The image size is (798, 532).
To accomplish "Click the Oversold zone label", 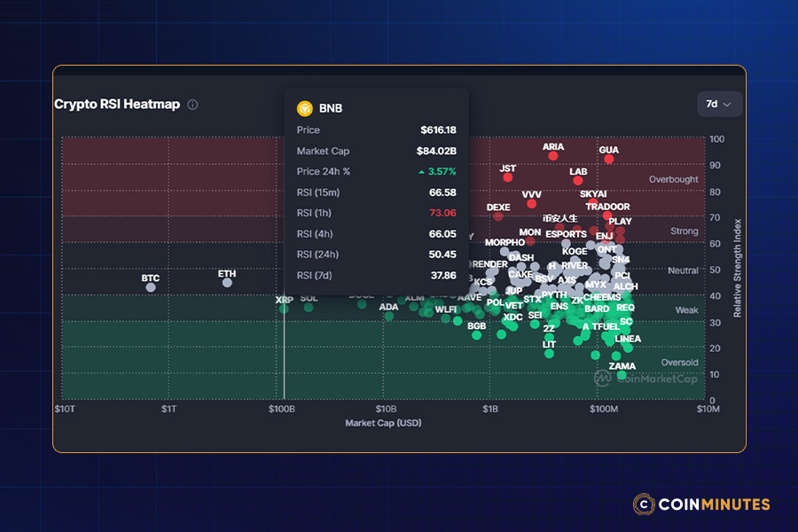I will 679,363.
